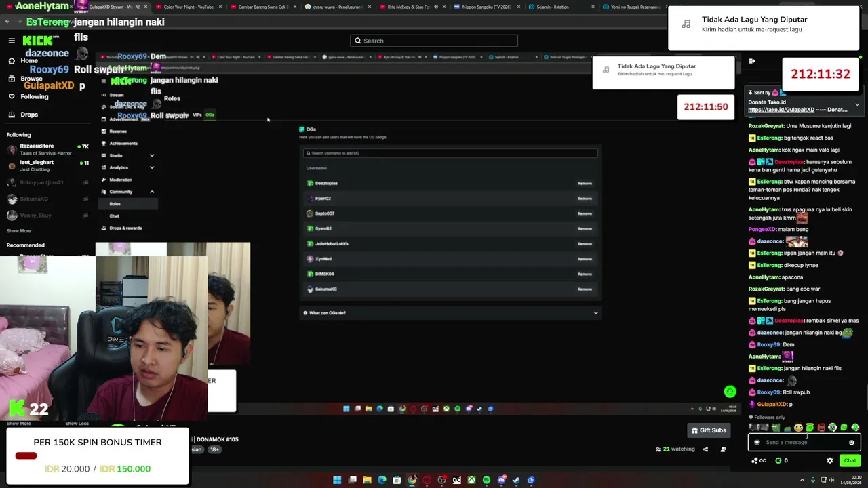
Task: Click the green support chat bubble icon
Action: point(730,392)
